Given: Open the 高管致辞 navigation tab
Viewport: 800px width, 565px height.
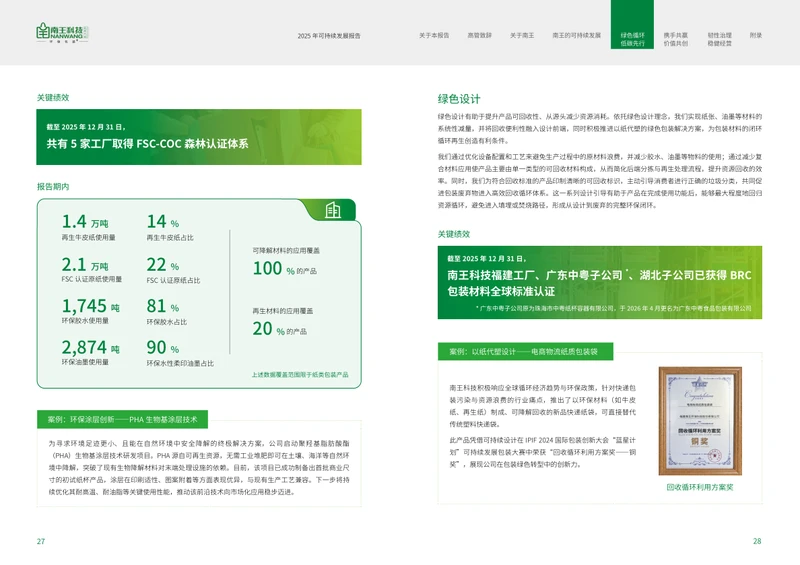Looking at the screenshot, I should point(480,35).
